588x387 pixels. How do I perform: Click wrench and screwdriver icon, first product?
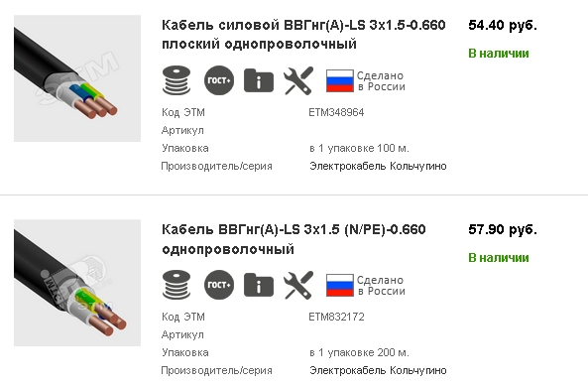(298, 80)
